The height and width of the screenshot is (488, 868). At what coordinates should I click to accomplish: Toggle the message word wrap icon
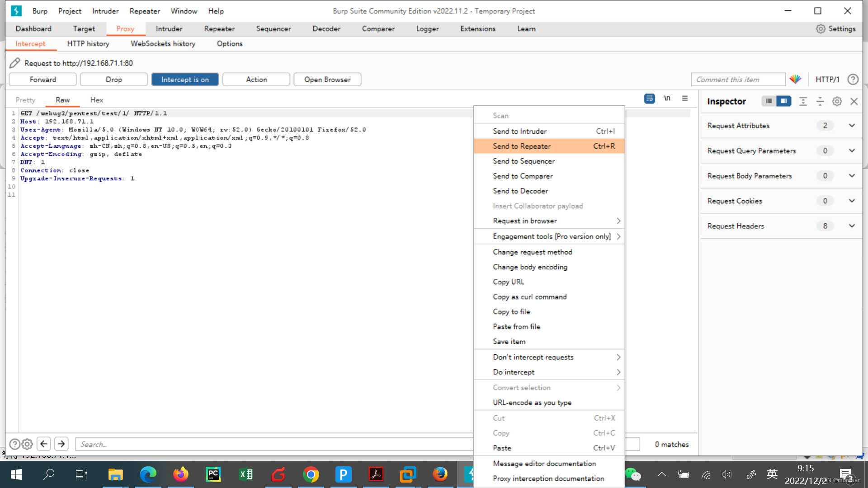pos(649,99)
